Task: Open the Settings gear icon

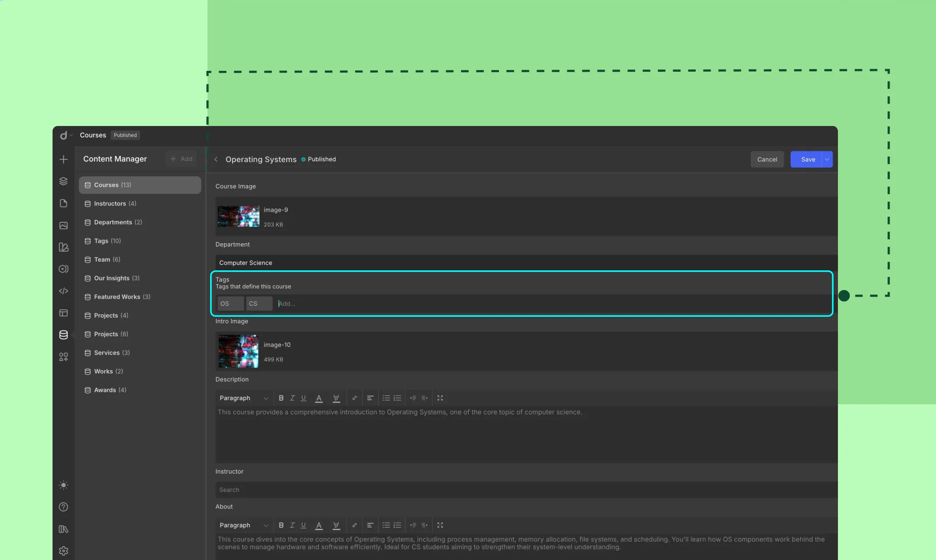Action: [63, 551]
